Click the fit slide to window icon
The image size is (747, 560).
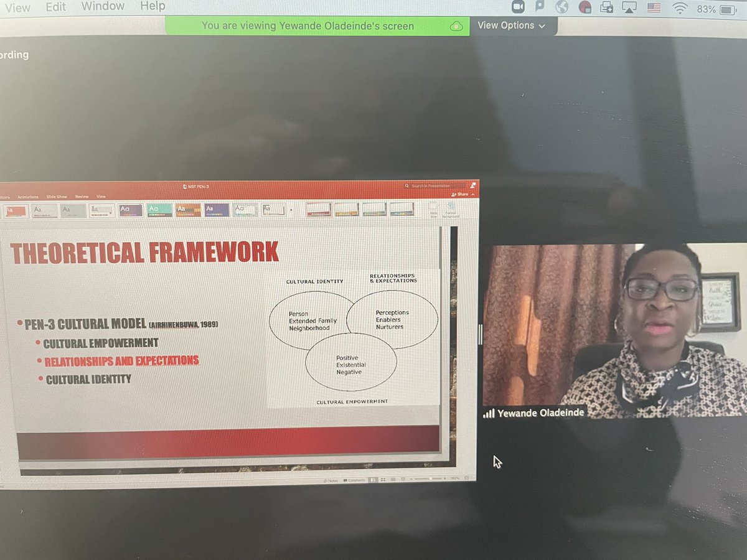466,478
